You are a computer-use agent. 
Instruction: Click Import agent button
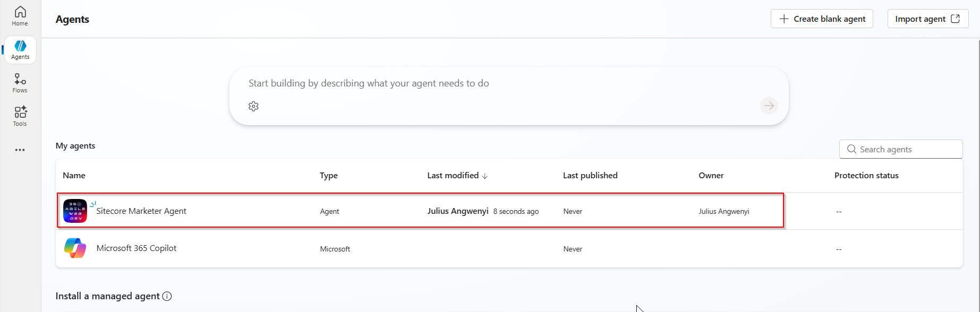tap(928, 19)
